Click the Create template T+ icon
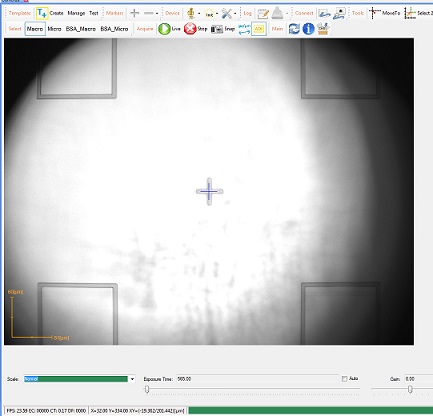This screenshot has width=433, height=416. (42, 13)
